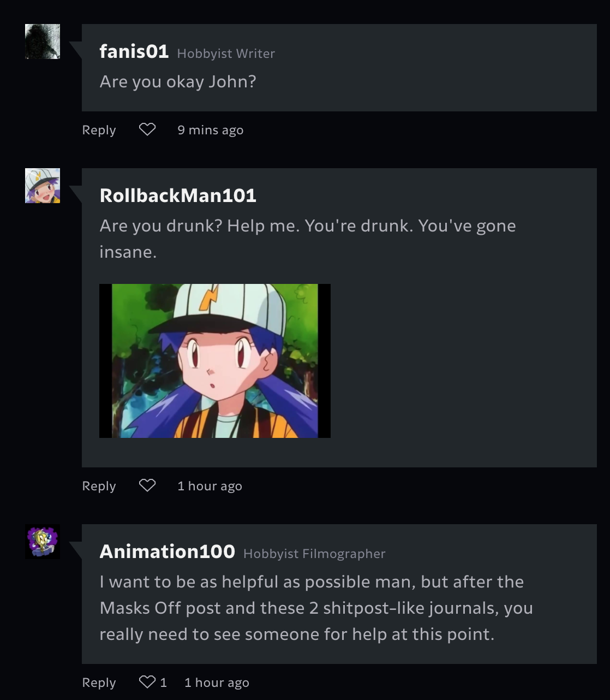Click the Hobbyist Writer badge

click(x=226, y=54)
